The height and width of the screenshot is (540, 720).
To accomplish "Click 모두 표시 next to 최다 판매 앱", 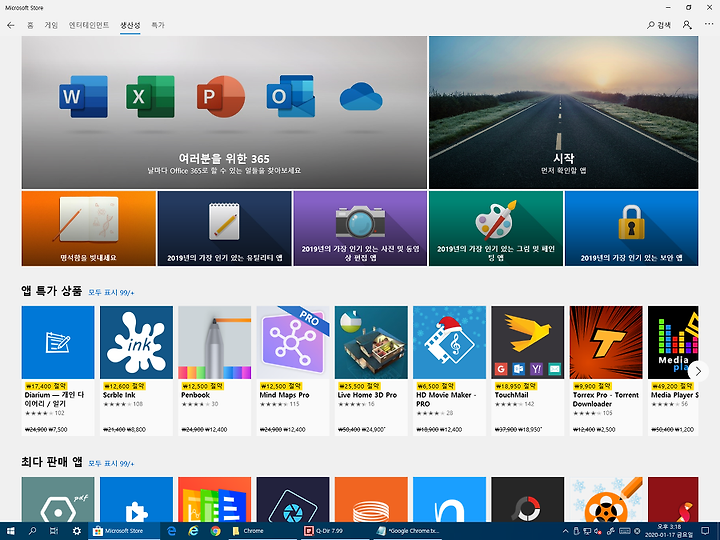I will pos(111,464).
